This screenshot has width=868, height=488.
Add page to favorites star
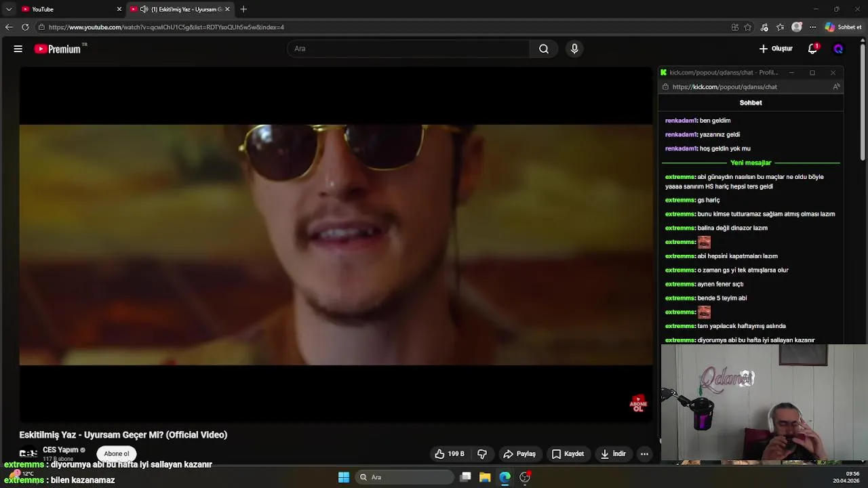tap(747, 27)
